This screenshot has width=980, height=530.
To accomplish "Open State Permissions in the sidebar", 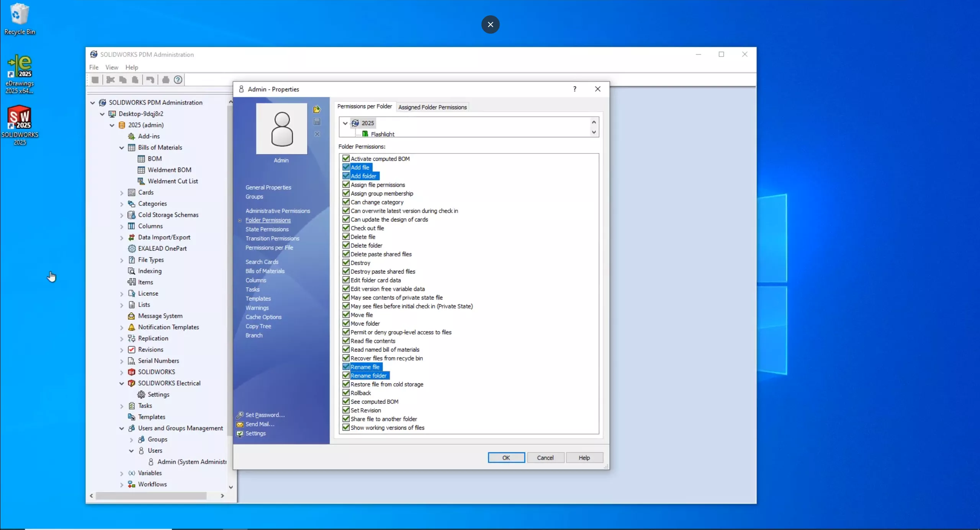I will 267,229.
